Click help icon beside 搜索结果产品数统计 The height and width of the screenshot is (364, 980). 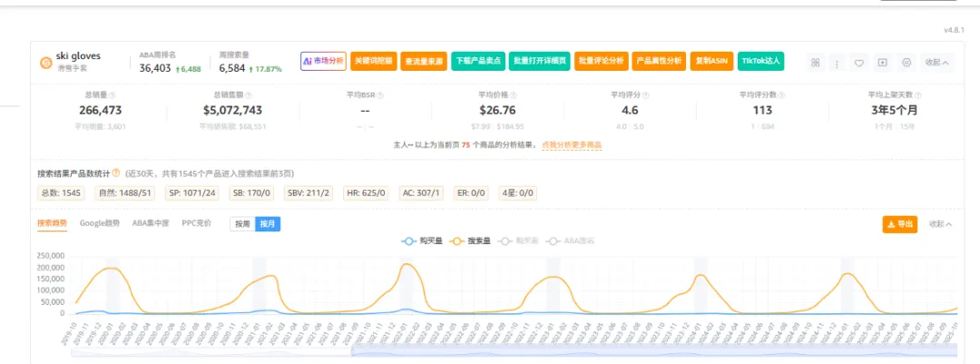pos(115,172)
